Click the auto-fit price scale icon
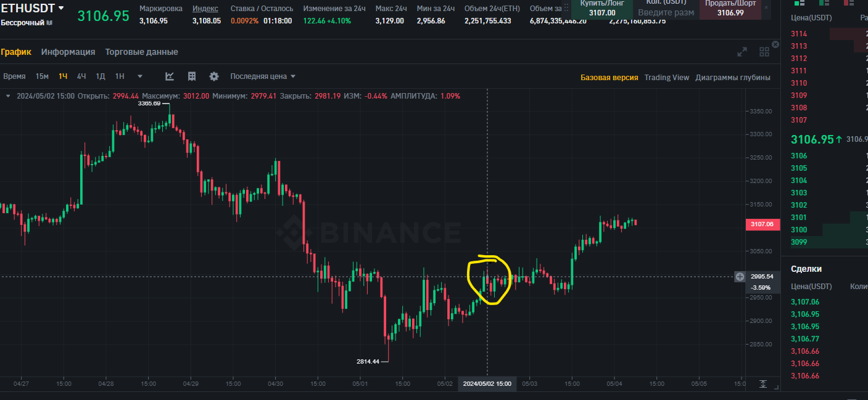Viewport: 868px width, 400px height. tap(763, 384)
